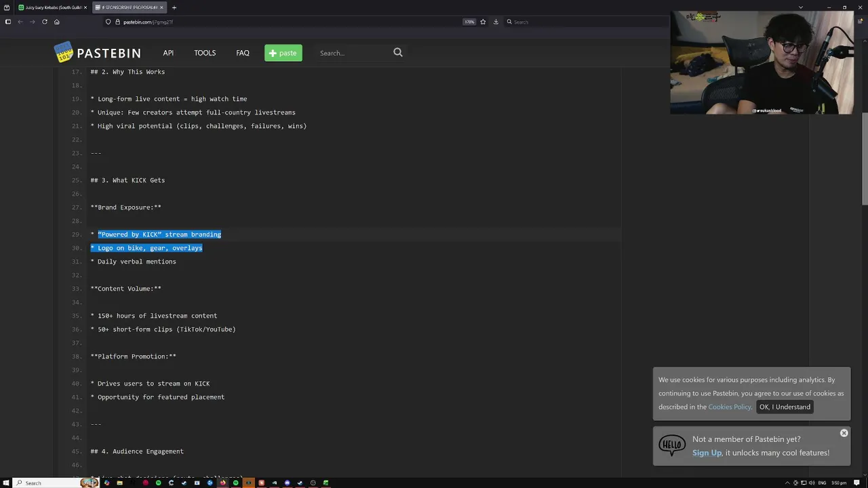
Task: Open the new tab plus button
Action: (x=174, y=7)
